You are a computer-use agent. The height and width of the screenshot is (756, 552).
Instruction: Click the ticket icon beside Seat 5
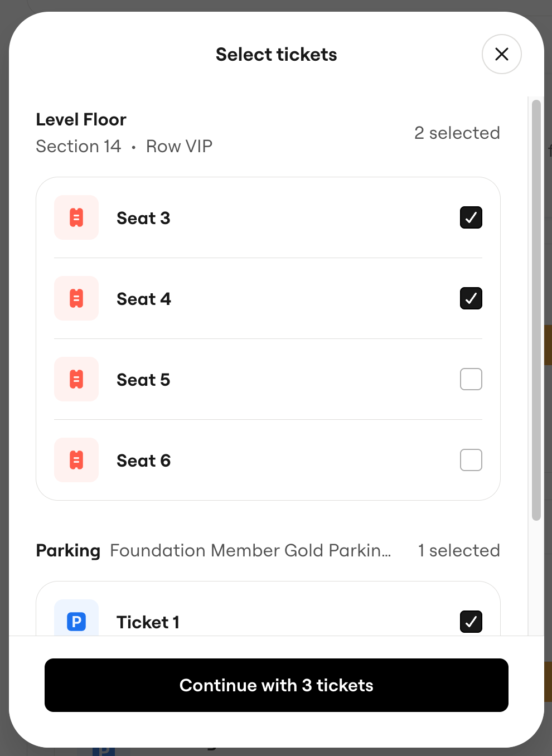tap(76, 379)
